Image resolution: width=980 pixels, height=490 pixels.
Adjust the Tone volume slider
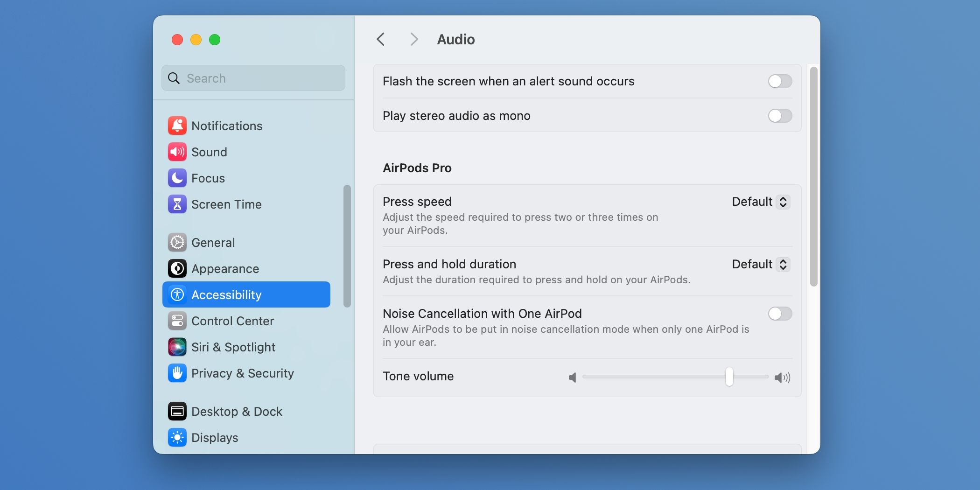[x=728, y=377]
